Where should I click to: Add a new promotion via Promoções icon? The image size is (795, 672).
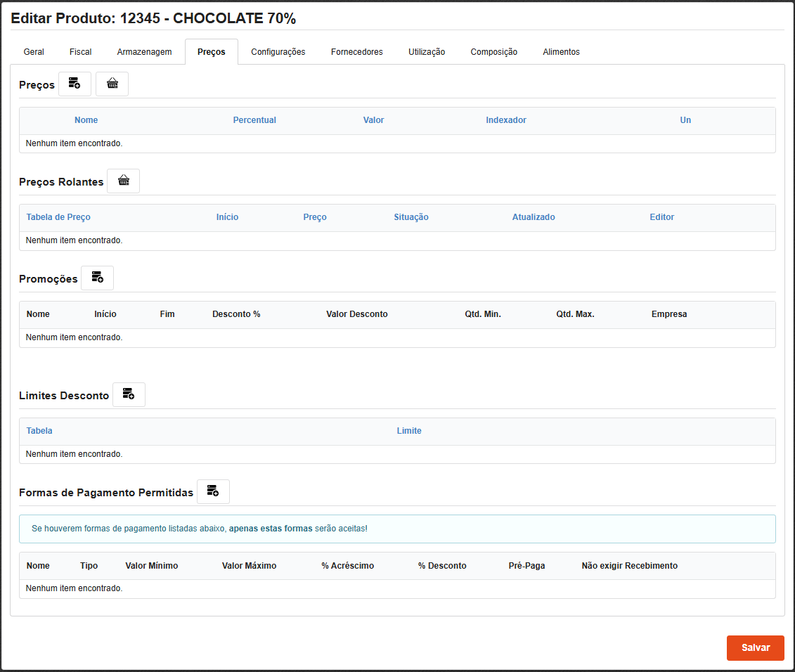pos(97,278)
